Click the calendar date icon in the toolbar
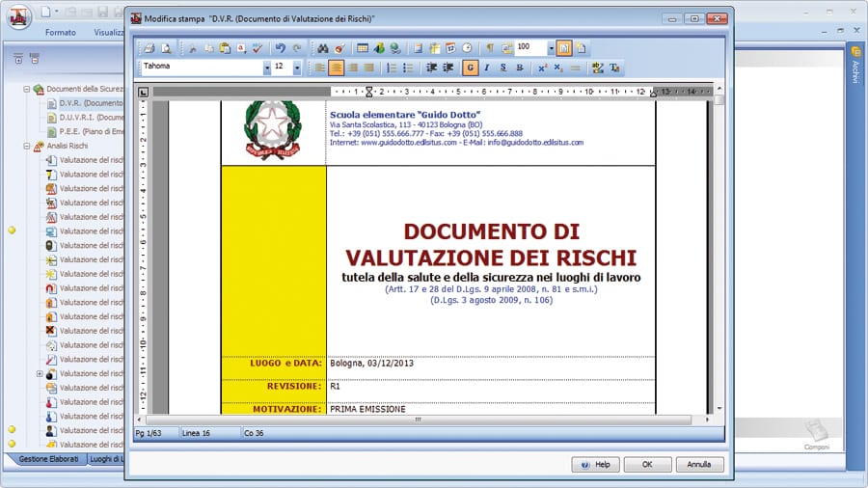 450,48
